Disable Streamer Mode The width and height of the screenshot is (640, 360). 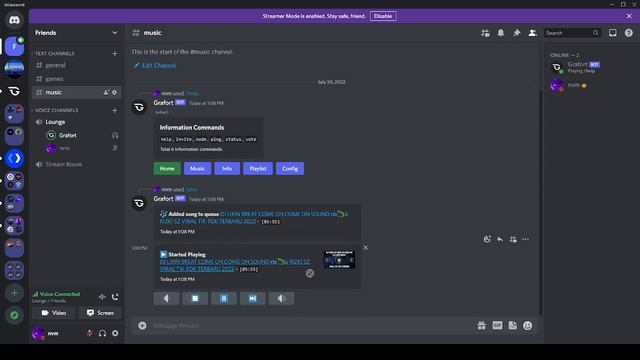(383, 16)
